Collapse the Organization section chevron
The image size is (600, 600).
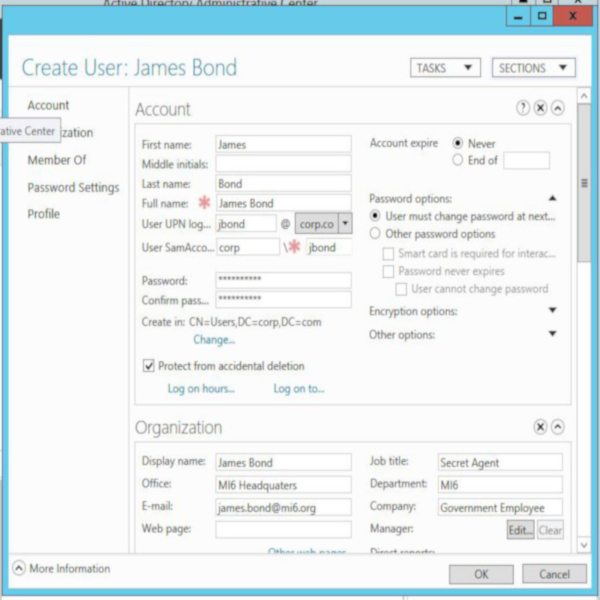pyautogui.click(x=558, y=426)
